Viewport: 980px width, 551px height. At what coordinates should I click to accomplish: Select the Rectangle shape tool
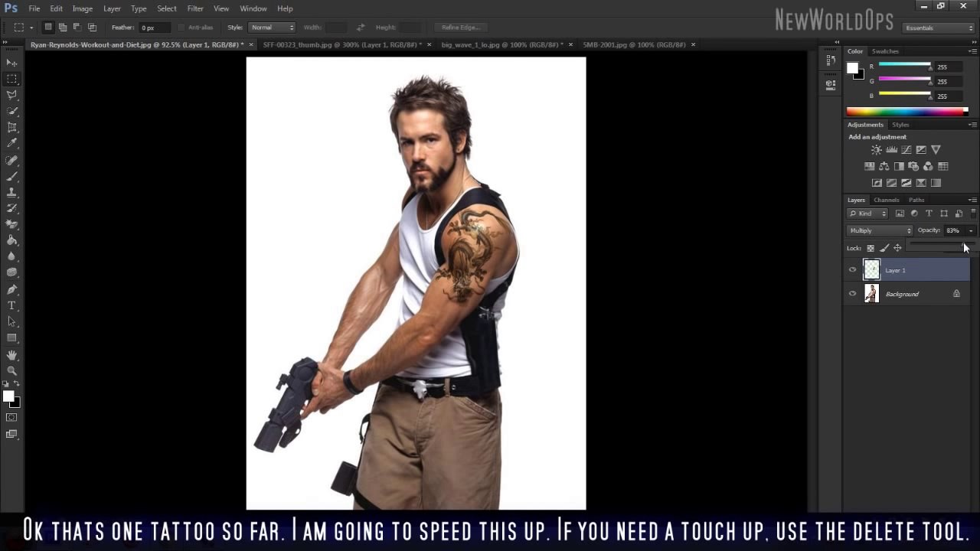coord(11,337)
